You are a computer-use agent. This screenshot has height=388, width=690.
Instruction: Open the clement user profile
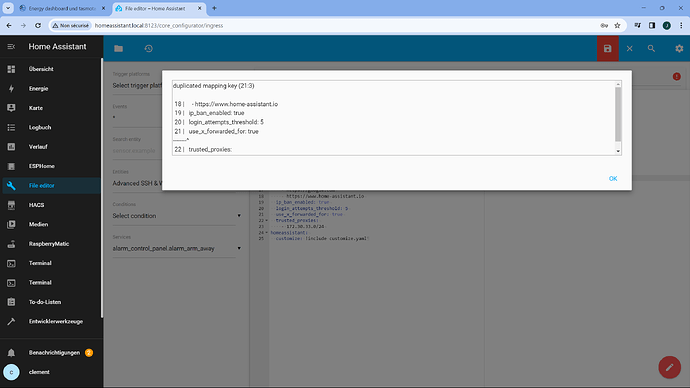(51, 372)
